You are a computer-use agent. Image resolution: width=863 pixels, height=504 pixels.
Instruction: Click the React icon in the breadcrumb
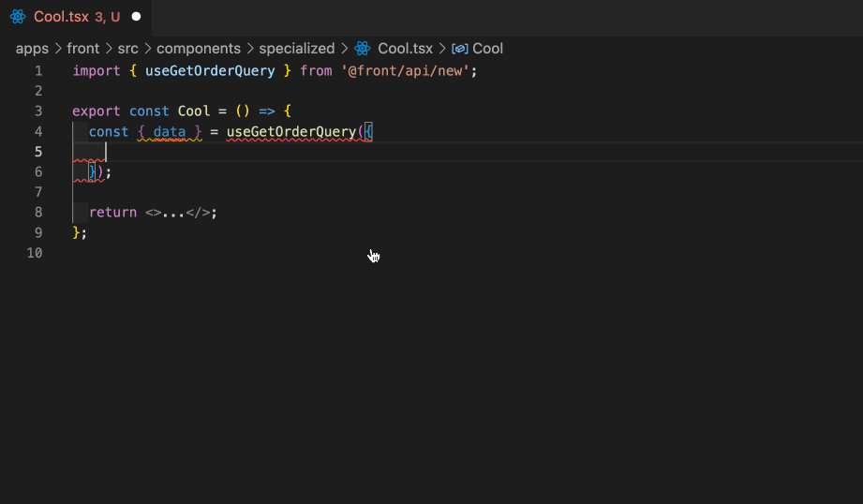[x=362, y=49]
